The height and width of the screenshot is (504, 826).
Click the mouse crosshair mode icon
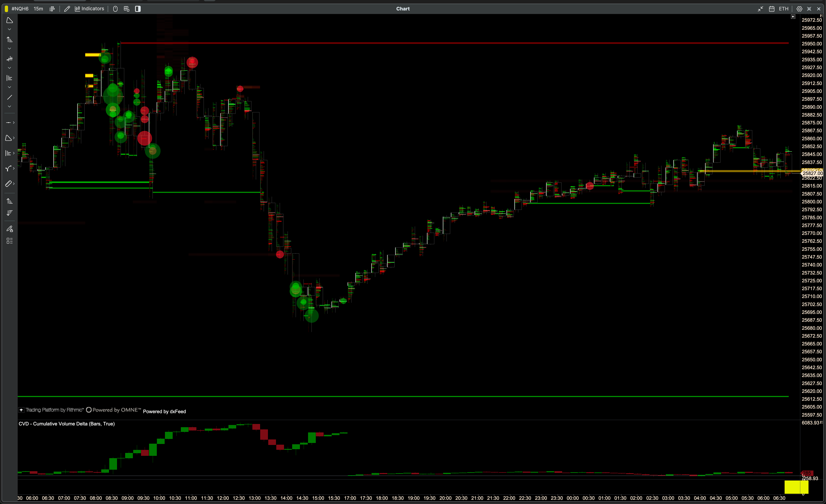coord(115,9)
